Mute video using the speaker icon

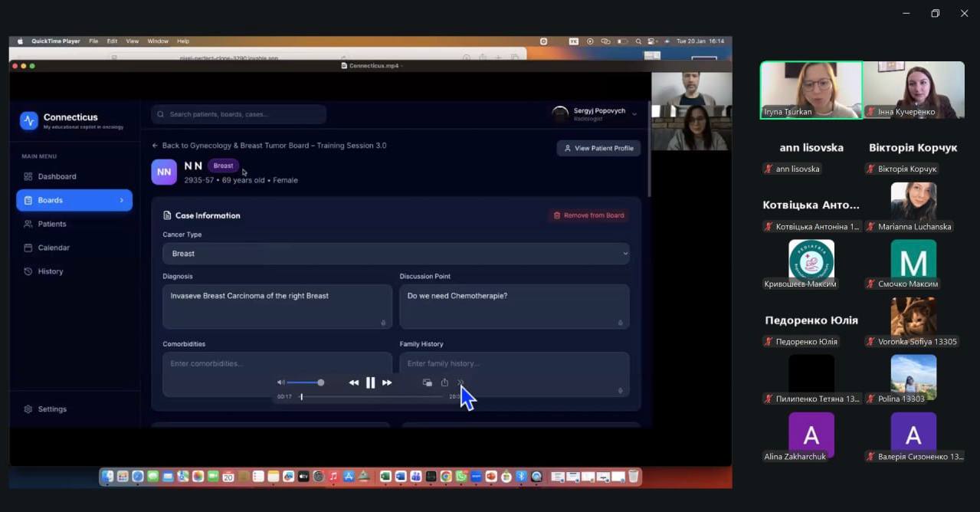click(x=280, y=382)
